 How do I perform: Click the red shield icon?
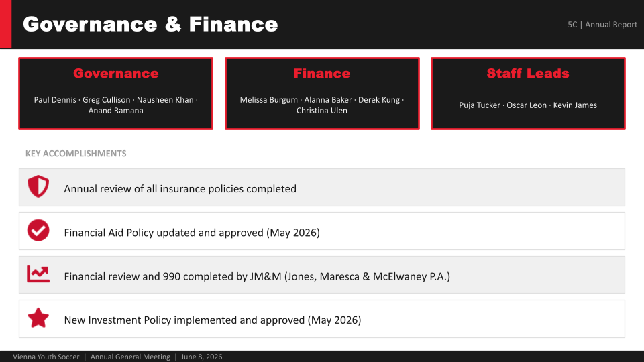38,186
